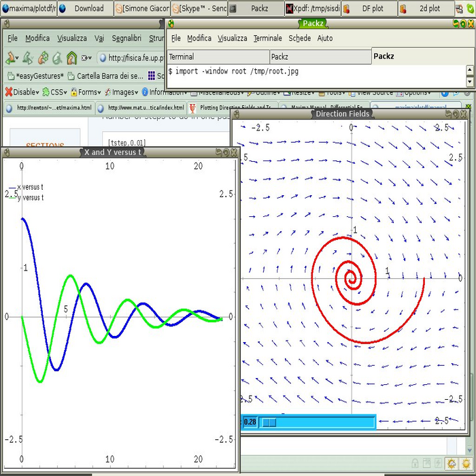The width and height of the screenshot is (476, 476).
Task: Open the Disable dropdown in the developer toolbar
Action: point(22,92)
